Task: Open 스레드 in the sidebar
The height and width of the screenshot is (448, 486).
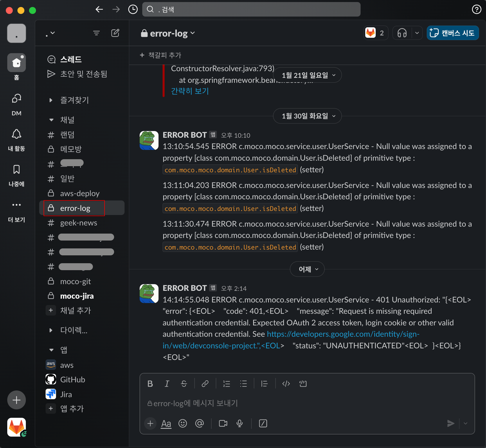Action: tap(82, 60)
